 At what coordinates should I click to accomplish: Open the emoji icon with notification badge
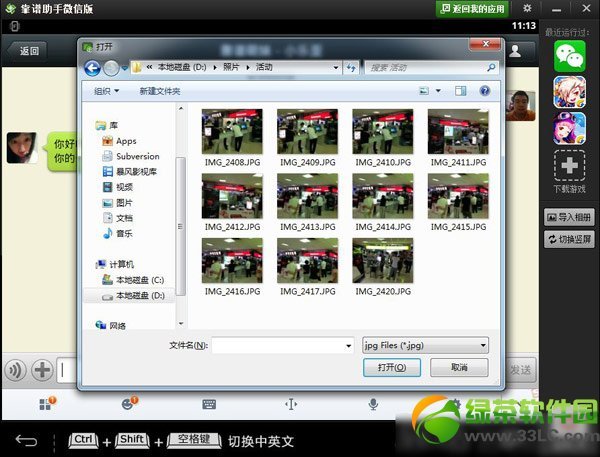pos(127,404)
